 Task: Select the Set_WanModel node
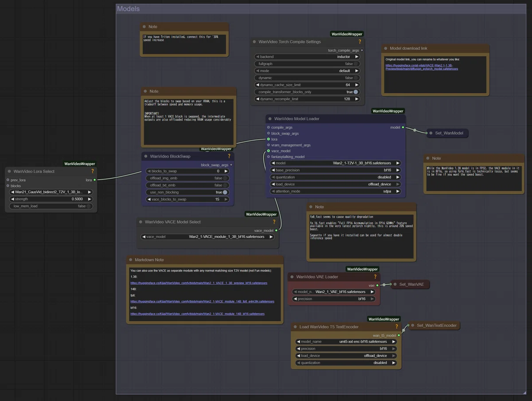tap(447, 133)
